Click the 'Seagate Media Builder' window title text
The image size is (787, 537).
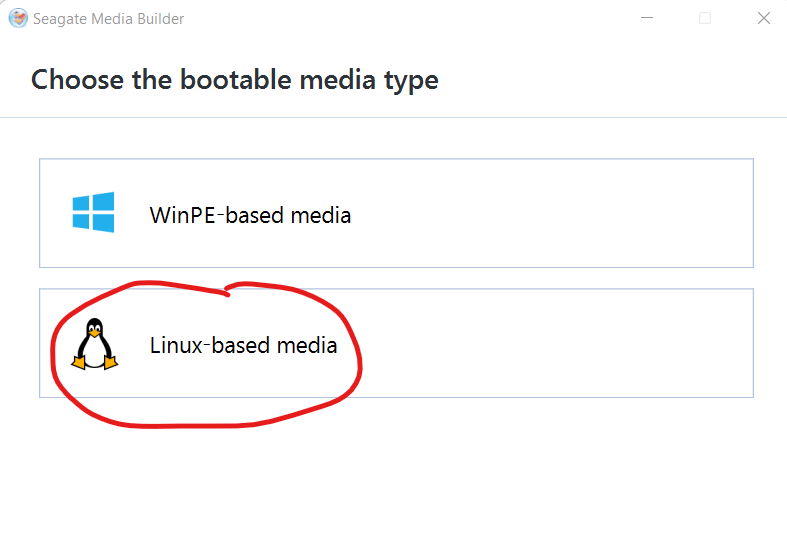point(108,19)
